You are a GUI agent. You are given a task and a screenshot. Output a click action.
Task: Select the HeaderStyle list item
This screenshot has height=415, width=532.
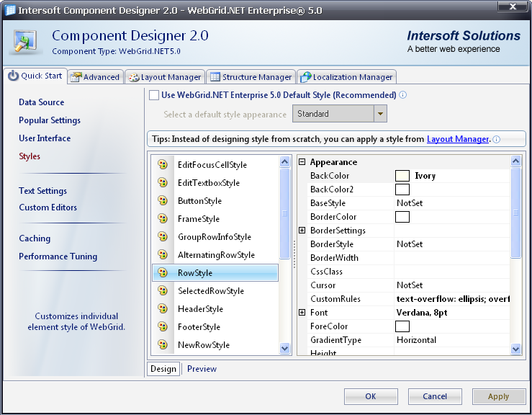point(215,308)
